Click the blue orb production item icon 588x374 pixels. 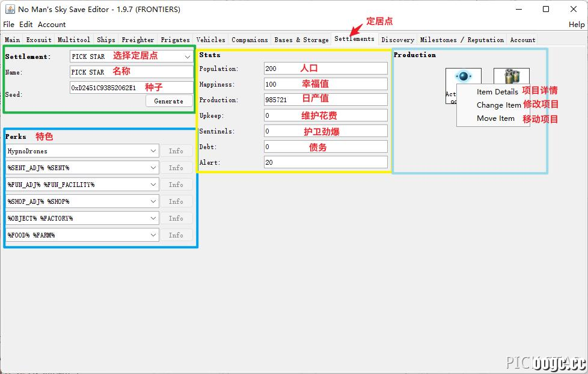click(463, 76)
